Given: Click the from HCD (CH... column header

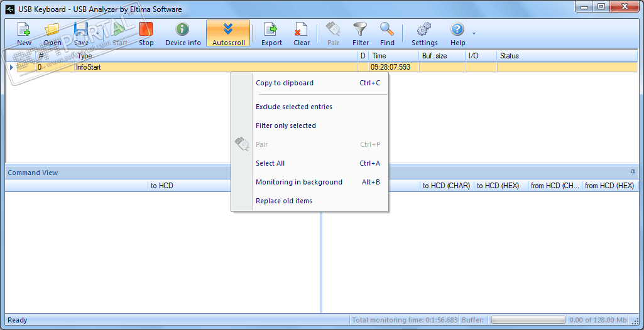Looking at the screenshot, I should coord(555,186).
